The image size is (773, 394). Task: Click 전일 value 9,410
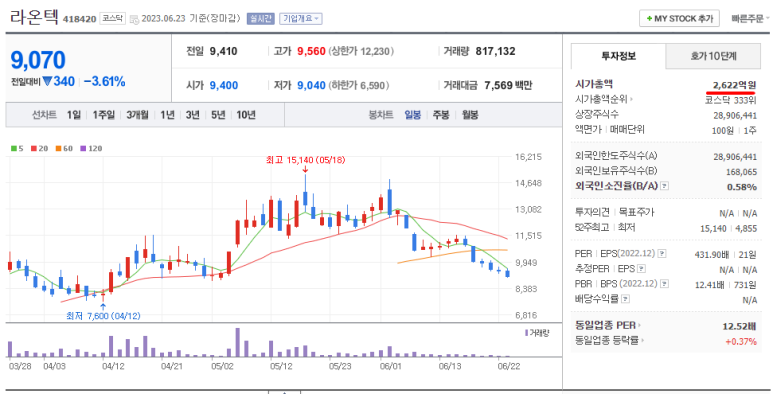point(223,51)
